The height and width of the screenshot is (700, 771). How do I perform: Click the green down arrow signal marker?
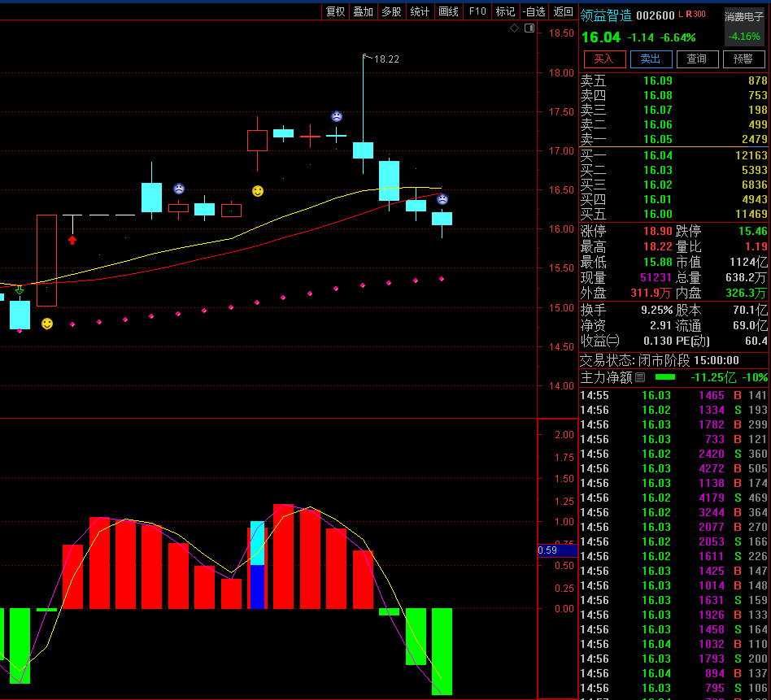[20, 290]
